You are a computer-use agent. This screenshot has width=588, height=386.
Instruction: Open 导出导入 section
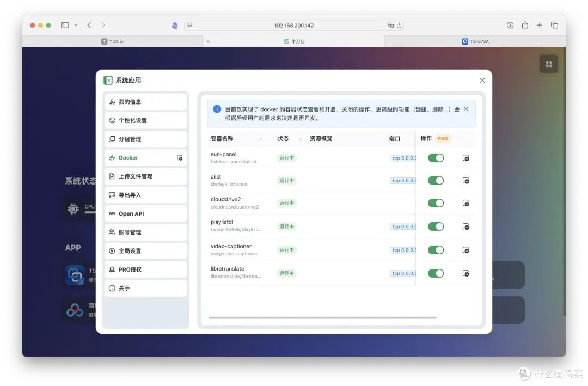(145, 195)
